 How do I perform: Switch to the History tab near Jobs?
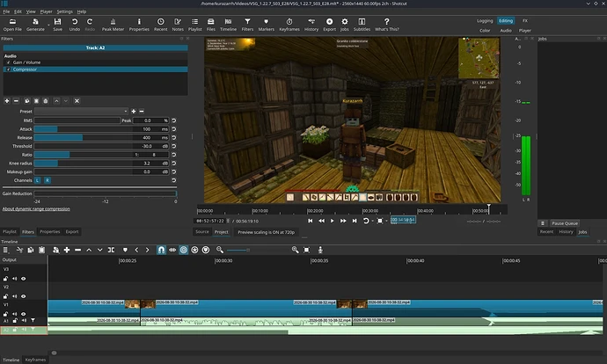(x=566, y=232)
